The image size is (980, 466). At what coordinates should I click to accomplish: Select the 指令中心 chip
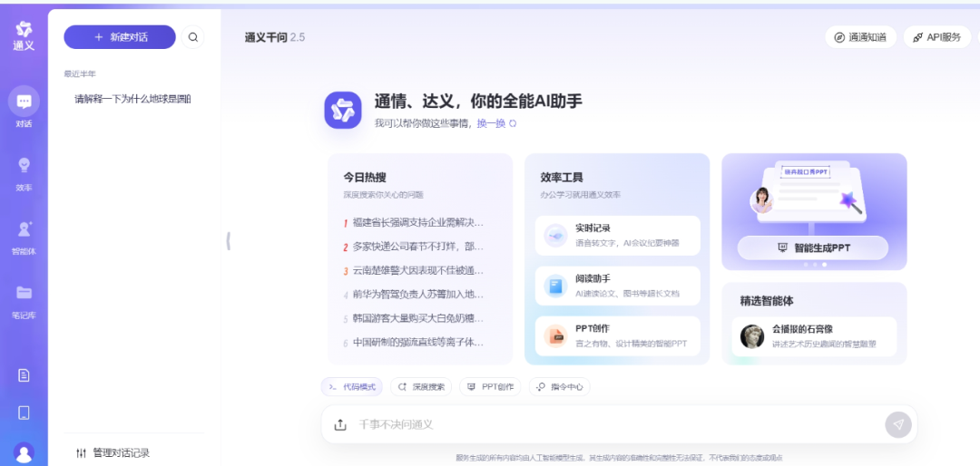click(x=559, y=386)
